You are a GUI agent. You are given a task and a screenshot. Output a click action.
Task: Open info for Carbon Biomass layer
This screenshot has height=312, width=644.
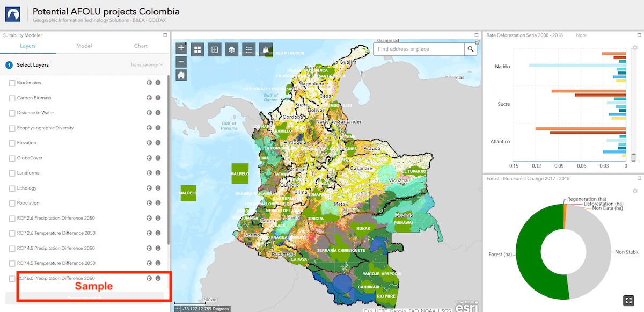coord(158,98)
